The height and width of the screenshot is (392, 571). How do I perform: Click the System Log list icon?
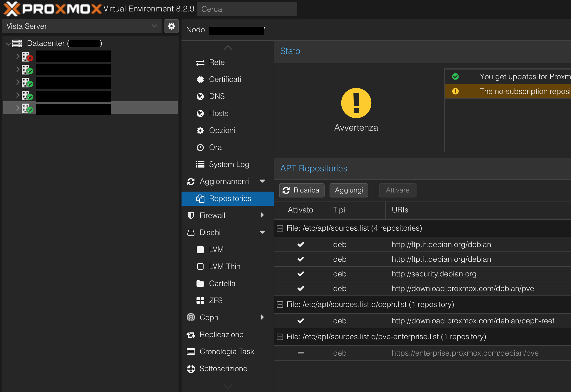(x=200, y=164)
